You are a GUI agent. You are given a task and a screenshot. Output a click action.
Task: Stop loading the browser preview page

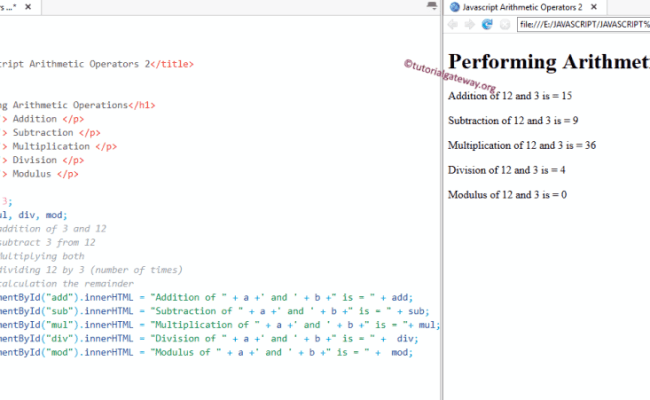tap(504, 24)
